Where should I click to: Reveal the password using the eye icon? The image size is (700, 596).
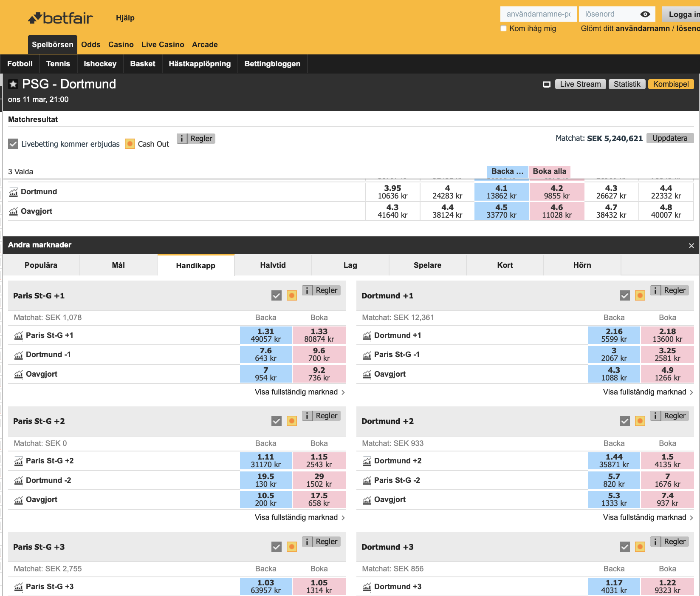[x=646, y=14]
